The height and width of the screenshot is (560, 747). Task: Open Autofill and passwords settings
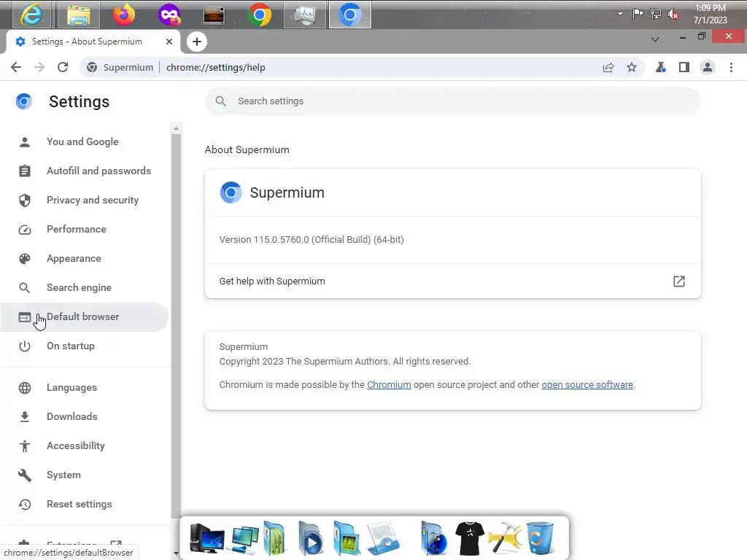[85, 171]
